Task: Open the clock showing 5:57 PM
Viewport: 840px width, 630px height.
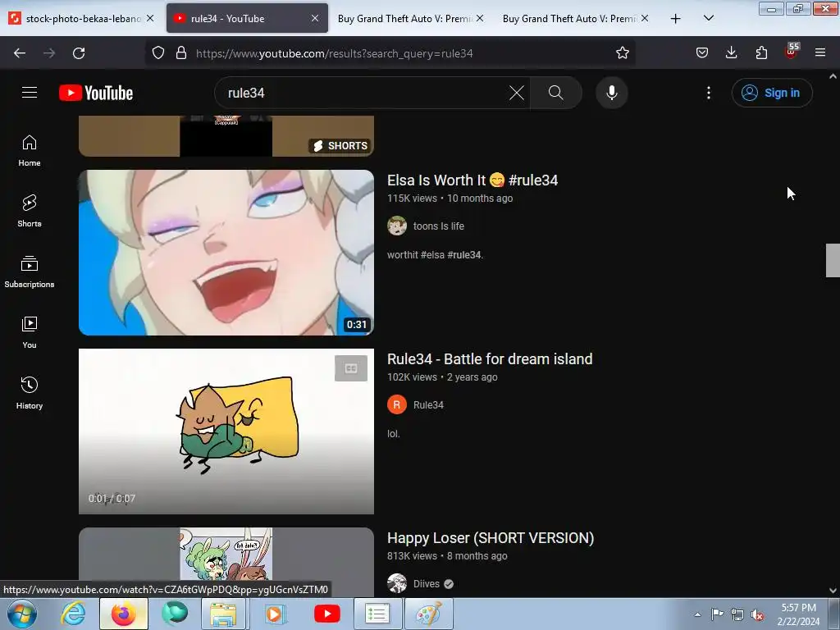Action: (x=798, y=614)
